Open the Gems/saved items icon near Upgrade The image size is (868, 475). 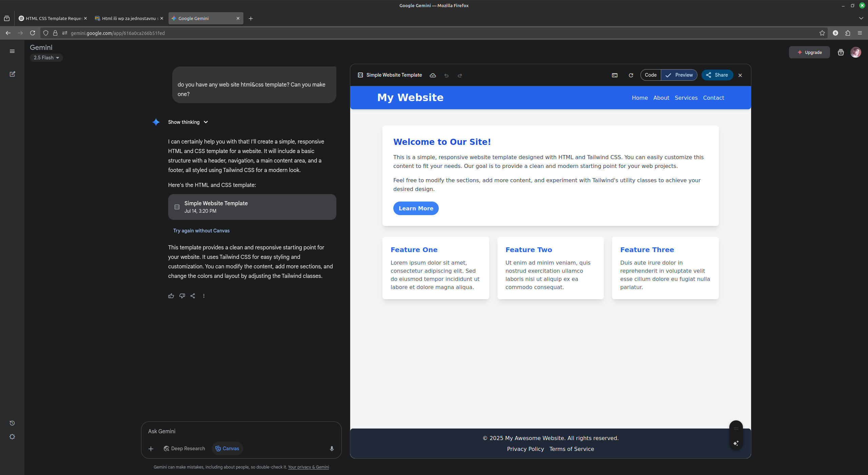841,52
